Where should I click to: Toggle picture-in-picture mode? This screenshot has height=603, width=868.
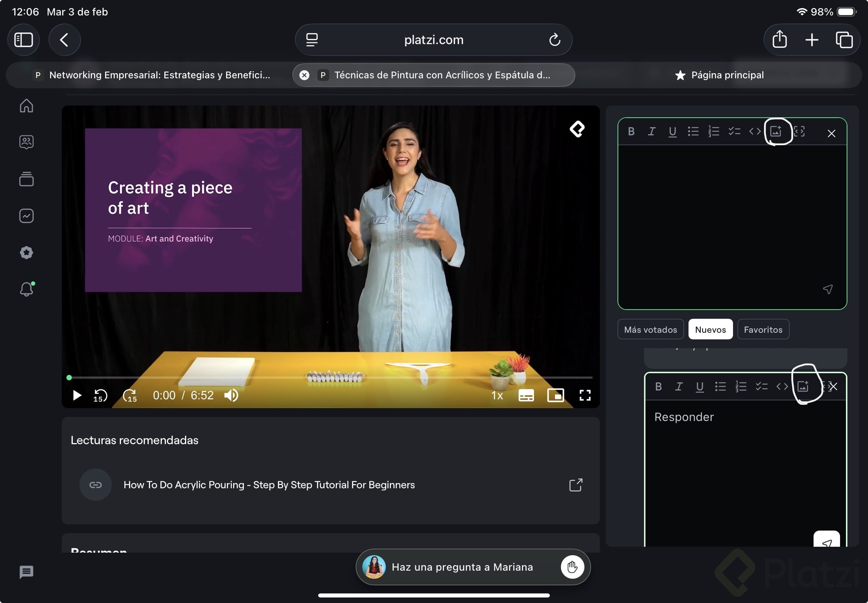(555, 396)
